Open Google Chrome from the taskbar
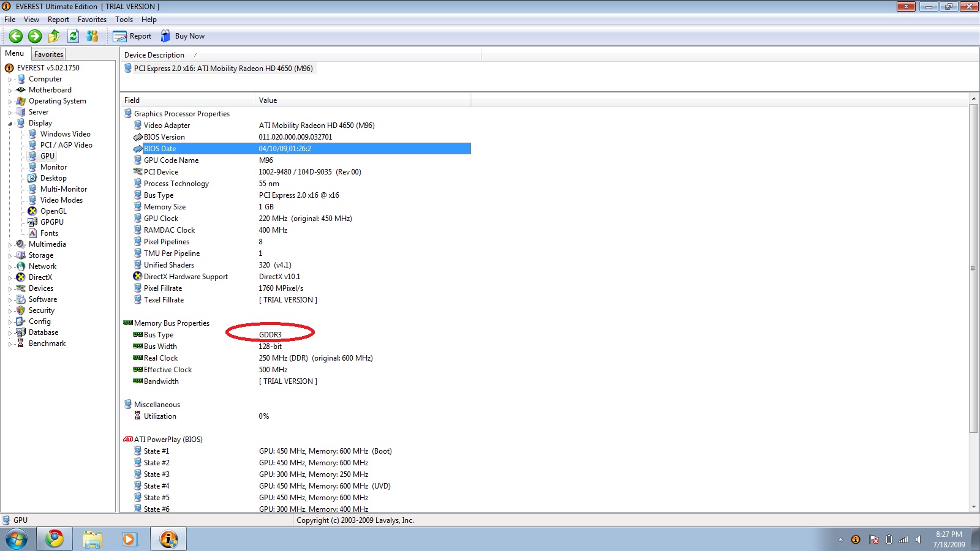 pos(55,539)
